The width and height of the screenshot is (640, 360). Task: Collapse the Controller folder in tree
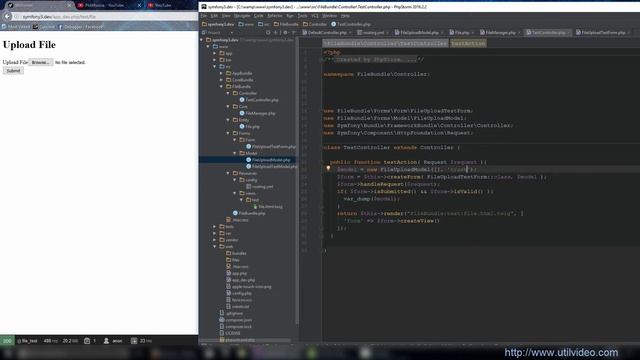pos(228,93)
